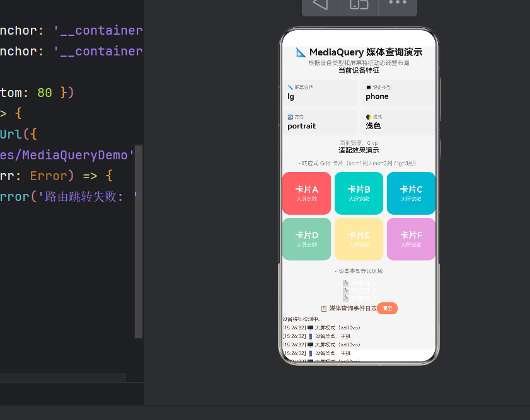Click the '响应式 Grid 卡片' description line
The height and width of the screenshot is (420, 530).
[x=357, y=164]
